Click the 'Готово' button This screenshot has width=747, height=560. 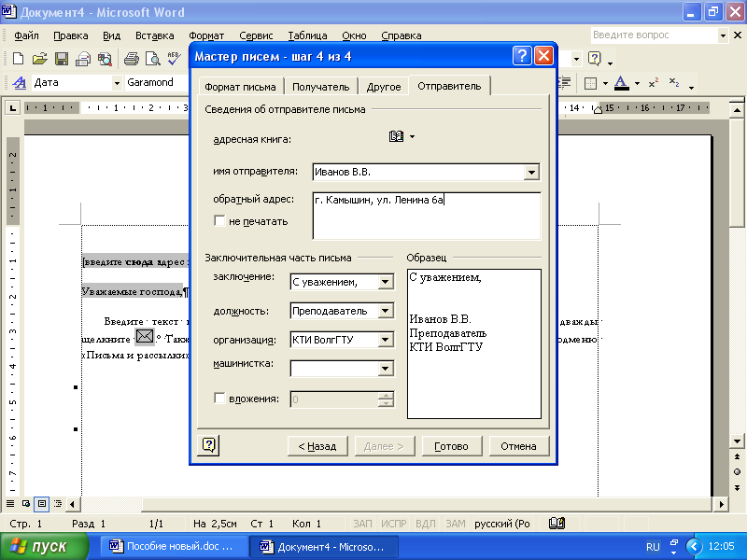[x=451, y=446]
